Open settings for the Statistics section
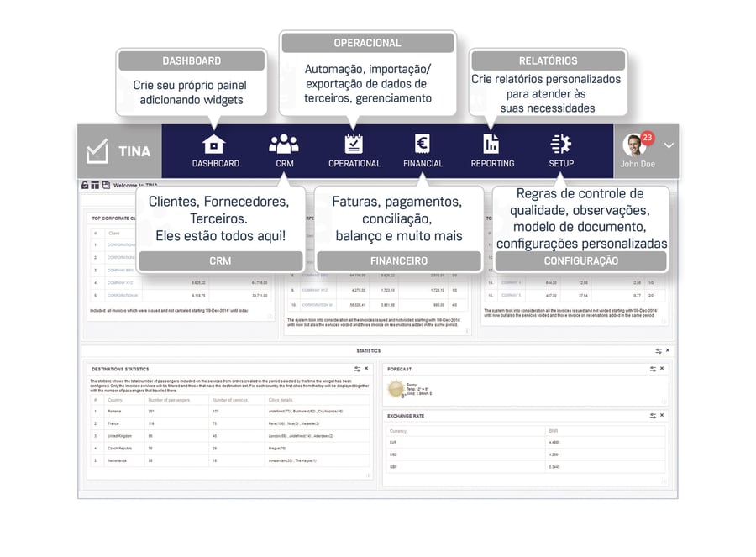756x557 pixels. (659, 350)
